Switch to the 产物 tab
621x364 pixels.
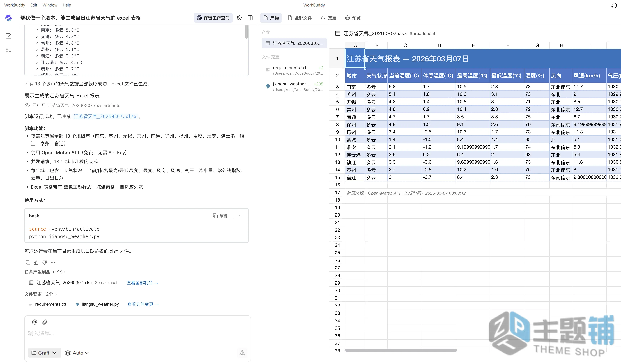pyautogui.click(x=271, y=18)
